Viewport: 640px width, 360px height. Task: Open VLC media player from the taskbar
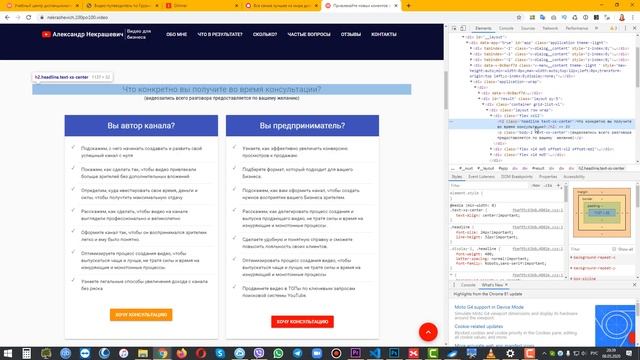(491, 353)
